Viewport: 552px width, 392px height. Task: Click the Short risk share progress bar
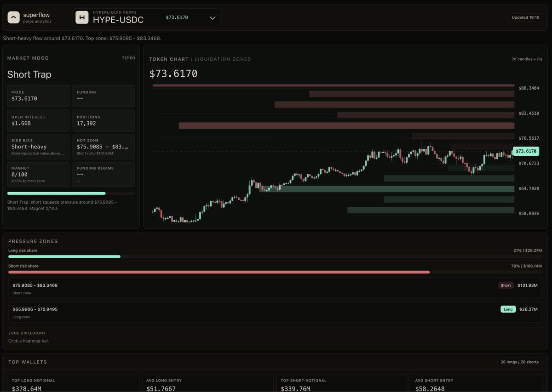click(x=276, y=272)
